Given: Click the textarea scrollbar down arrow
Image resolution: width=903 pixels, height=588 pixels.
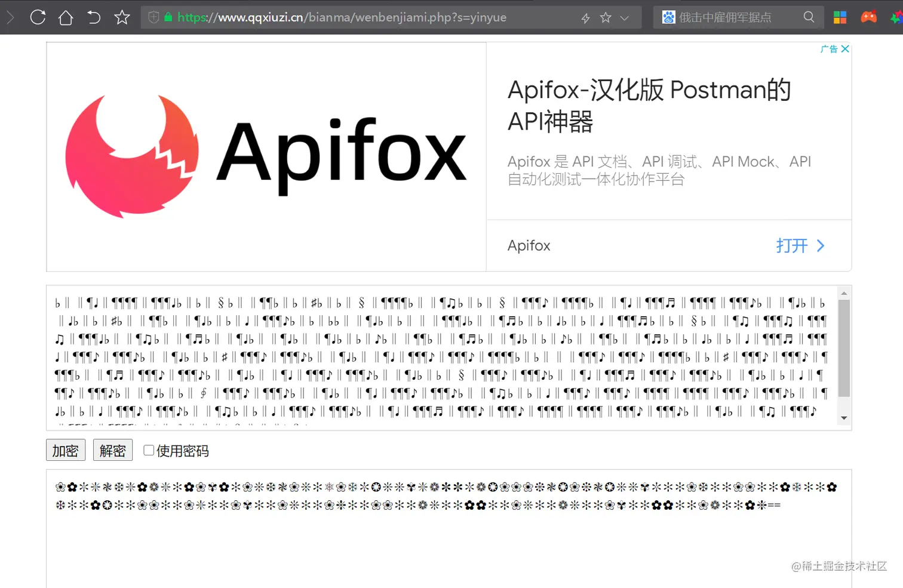Looking at the screenshot, I should click(x=844, y=418).
